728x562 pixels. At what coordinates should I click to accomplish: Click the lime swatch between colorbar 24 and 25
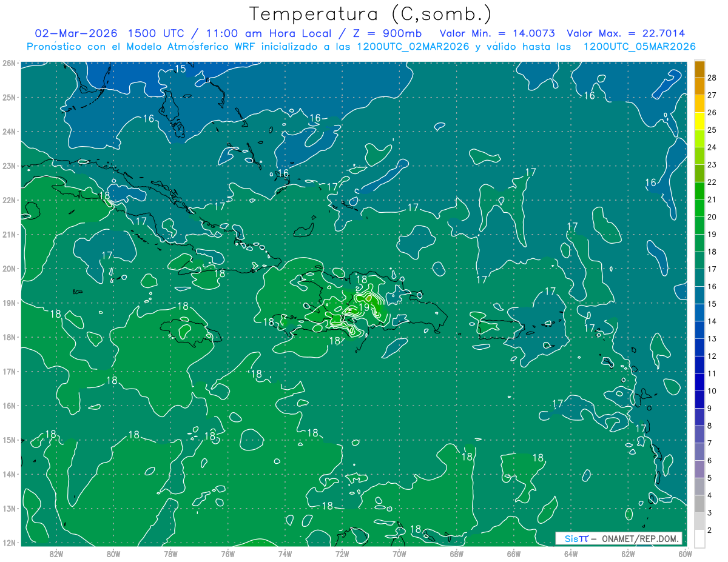699,138
